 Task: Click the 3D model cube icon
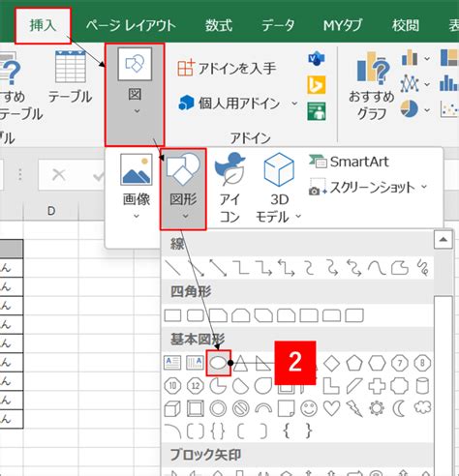pos(279,170)
